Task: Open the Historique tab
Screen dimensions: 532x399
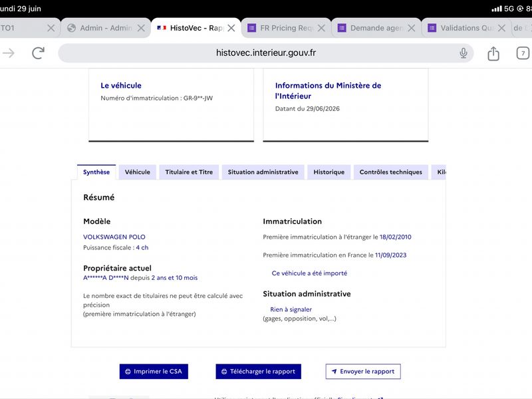Action: pos(329,172)
